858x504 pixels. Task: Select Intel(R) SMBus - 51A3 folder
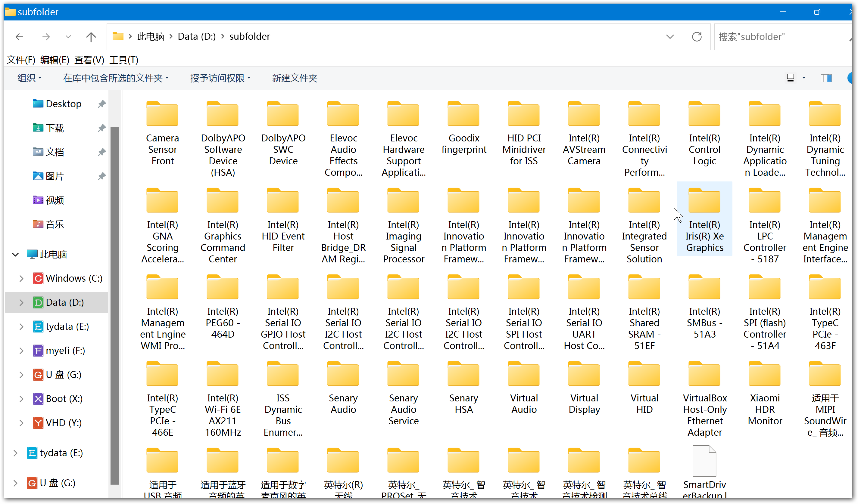tap(704, 307)
